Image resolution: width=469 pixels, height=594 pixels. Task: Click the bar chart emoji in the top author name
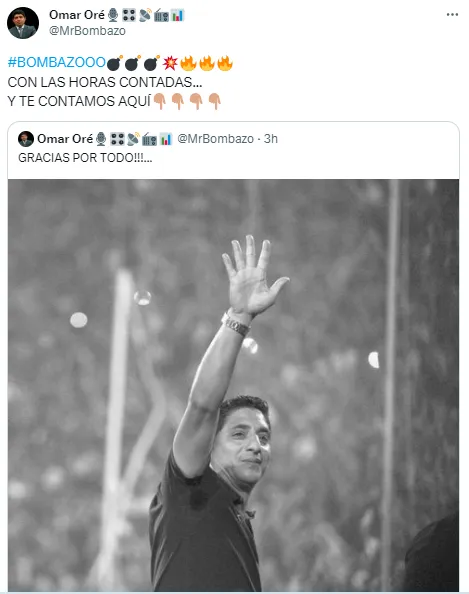177,15
